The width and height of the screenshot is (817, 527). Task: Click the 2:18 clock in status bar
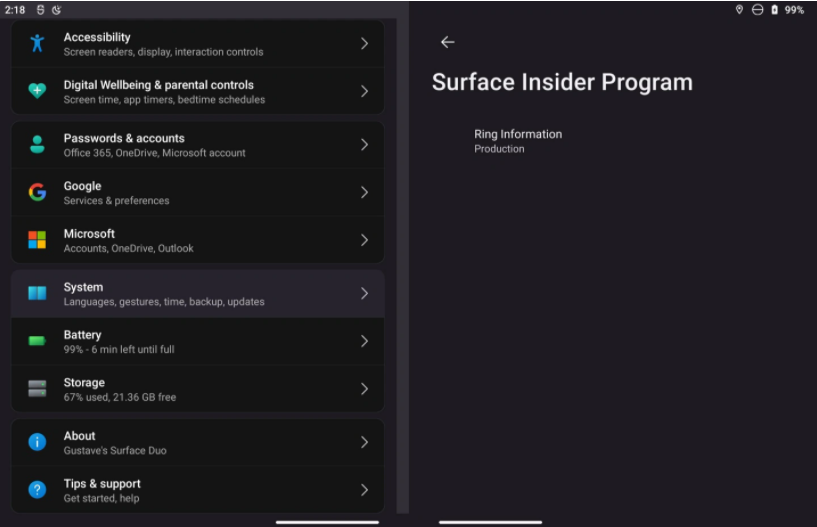(15, 10)
